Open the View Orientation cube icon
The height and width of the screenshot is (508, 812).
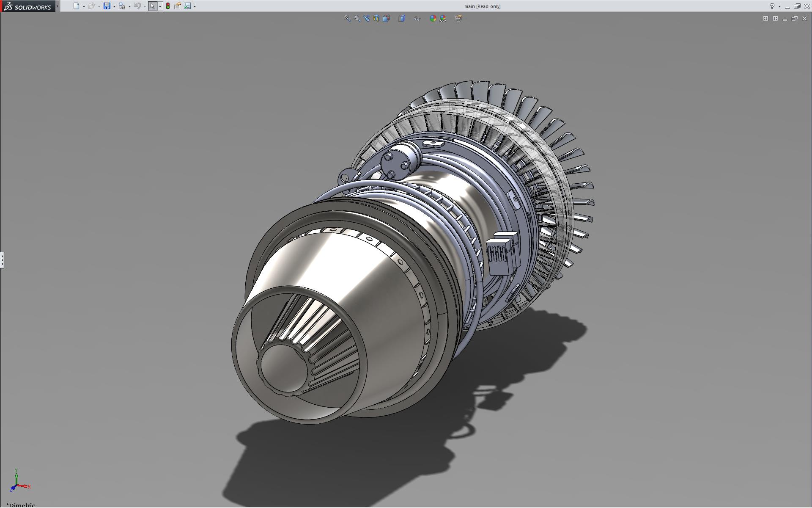(x=386, y=18)
